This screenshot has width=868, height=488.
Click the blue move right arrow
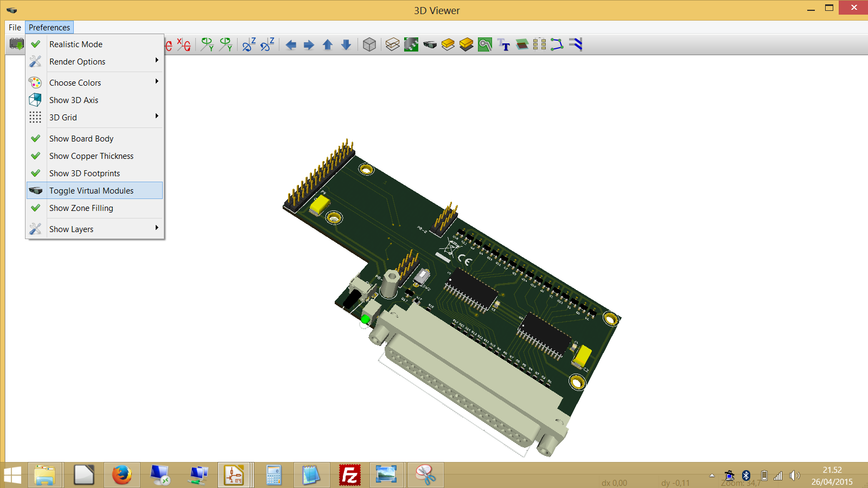pos(309,45)
